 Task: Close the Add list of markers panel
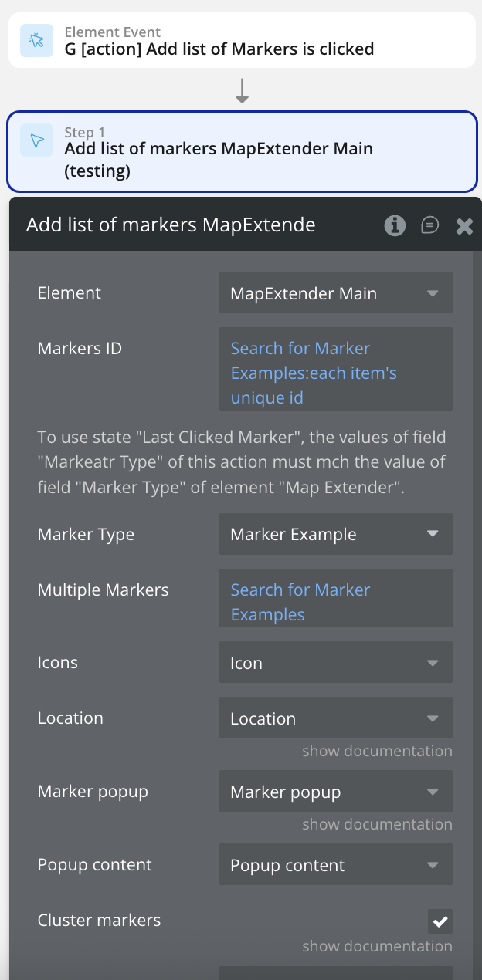point(463,225)
